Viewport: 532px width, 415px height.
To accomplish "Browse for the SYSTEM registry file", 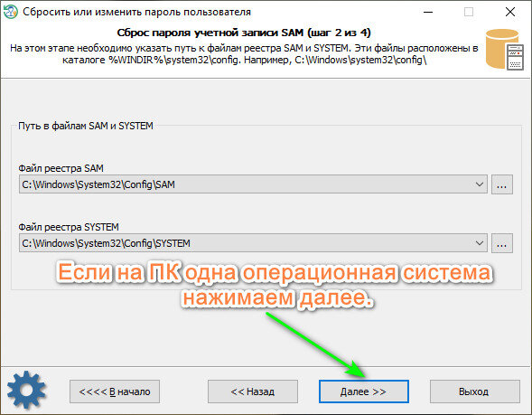I will (x=502, y=243).
